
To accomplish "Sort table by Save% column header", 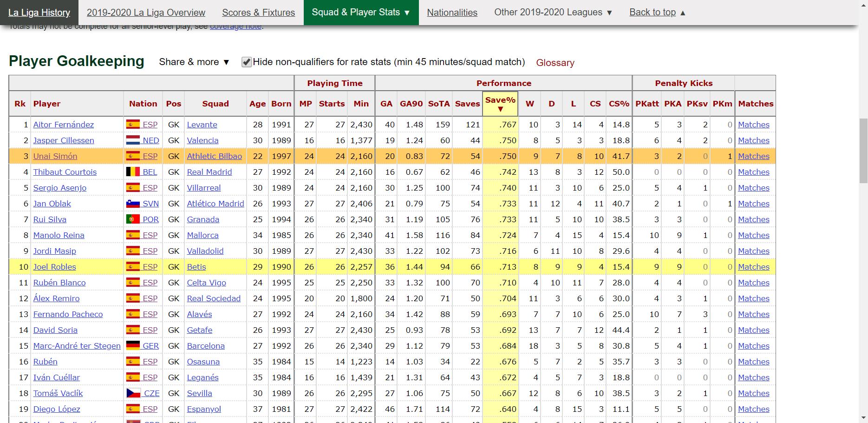I will (x=500, y=104).
